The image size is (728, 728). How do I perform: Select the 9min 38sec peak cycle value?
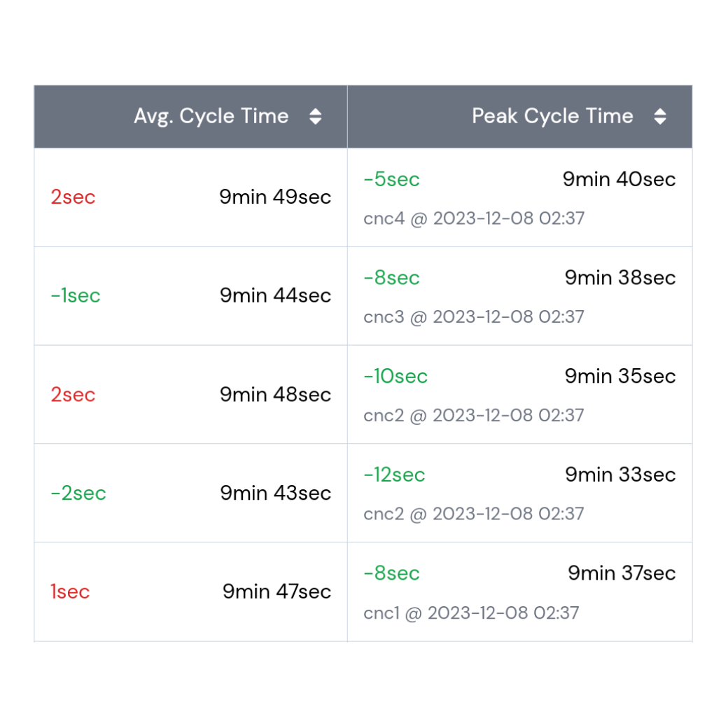coord(620,278)
